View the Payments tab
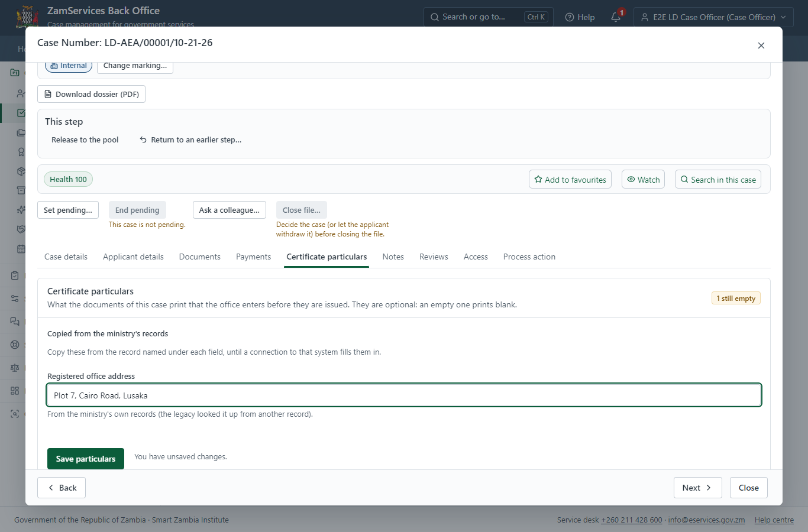The width and height of the screenshot is (808, 532). coord(253,257)
